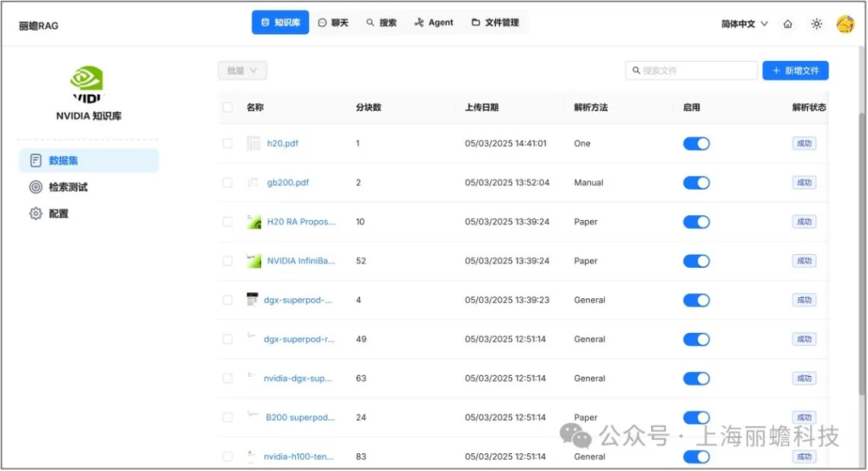Open the 文件管理 tab
This screenshot has width=868, height=471.
point(495,23)
